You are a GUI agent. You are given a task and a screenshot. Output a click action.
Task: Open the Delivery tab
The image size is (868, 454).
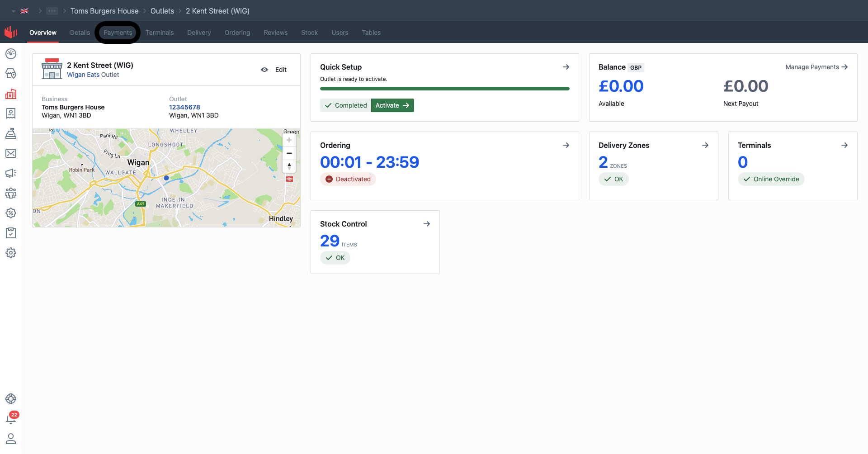199,33
